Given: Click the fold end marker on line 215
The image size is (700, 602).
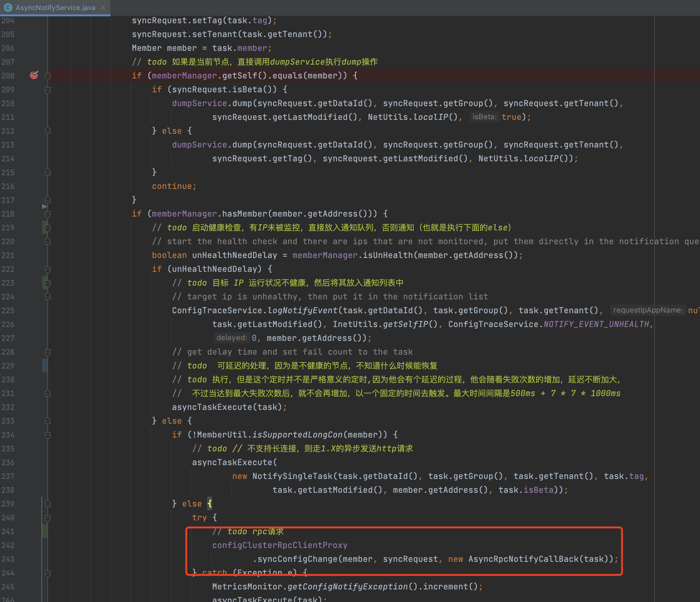Looking at the screenshot, I should pos(48,172).
